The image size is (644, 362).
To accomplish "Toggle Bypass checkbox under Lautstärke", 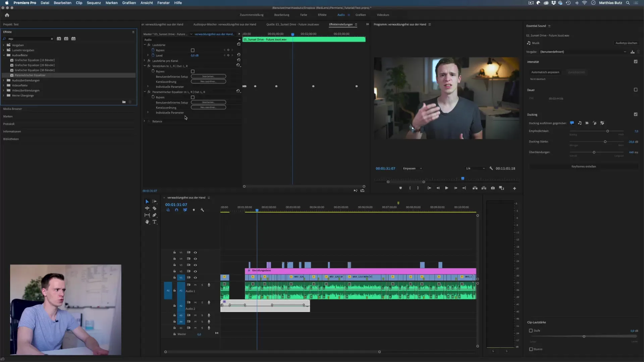I will (193, 50).
